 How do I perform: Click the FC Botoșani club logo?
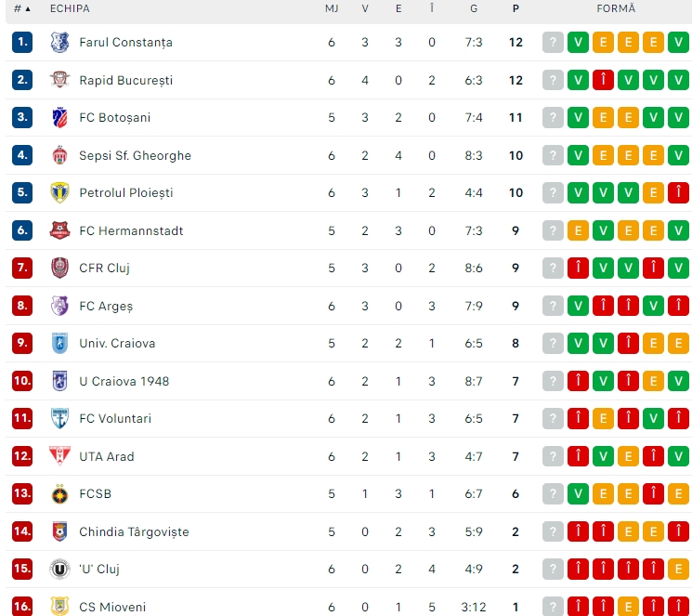pyautogui.click(x=60, y=117)
